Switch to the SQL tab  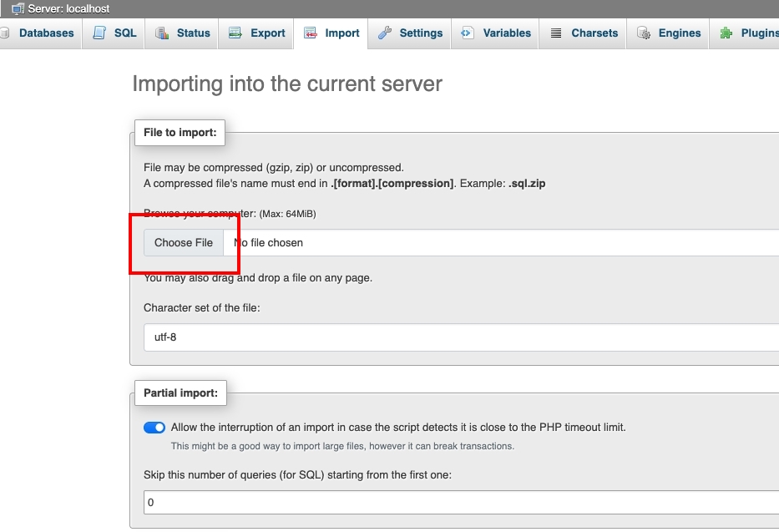pyautogui.click(x=114, y=33)
